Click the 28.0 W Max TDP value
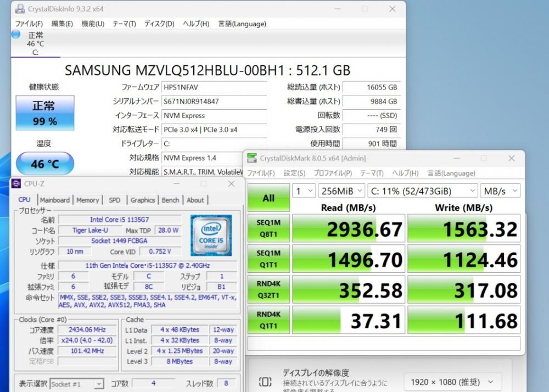549x392 pixels. coord(168,230)
